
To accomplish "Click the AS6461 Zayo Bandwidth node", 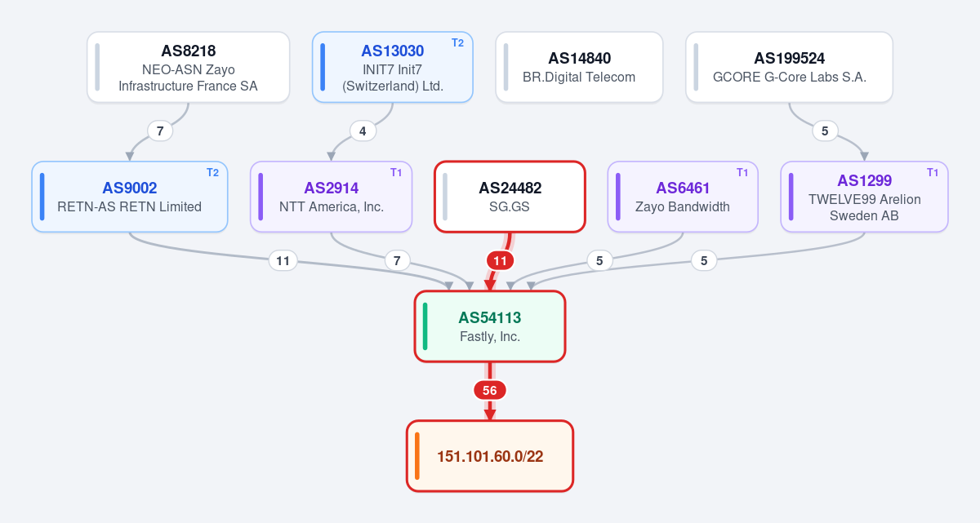I will (683, 197).
